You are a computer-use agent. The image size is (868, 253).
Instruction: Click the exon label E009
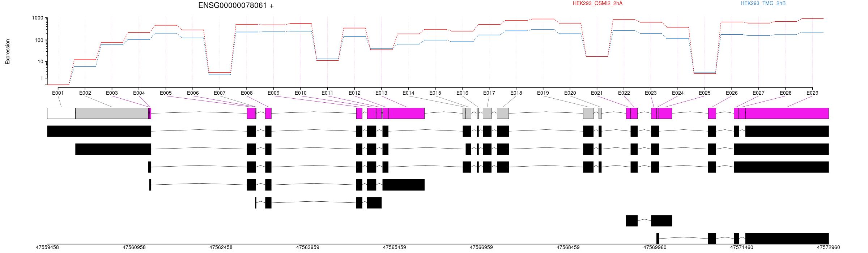(273, 93)
